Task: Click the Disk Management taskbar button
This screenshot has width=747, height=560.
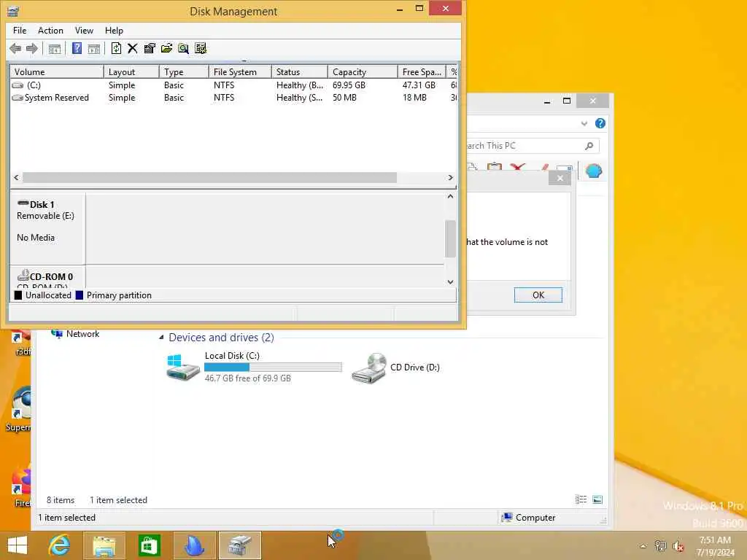Action: [239, 545]
